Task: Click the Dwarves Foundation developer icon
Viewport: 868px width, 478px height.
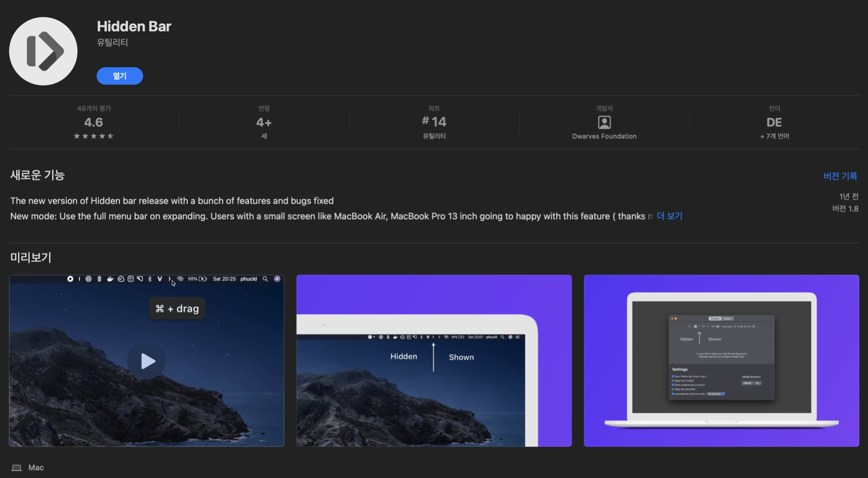Action: coord(604,122)
